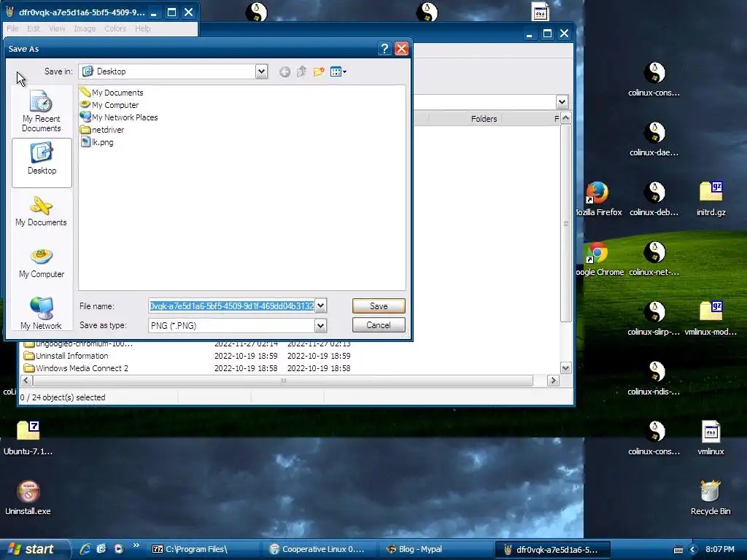747x560 pixels.
Task: Expand the Save as type dropdown
Action: tap(321, 326)
